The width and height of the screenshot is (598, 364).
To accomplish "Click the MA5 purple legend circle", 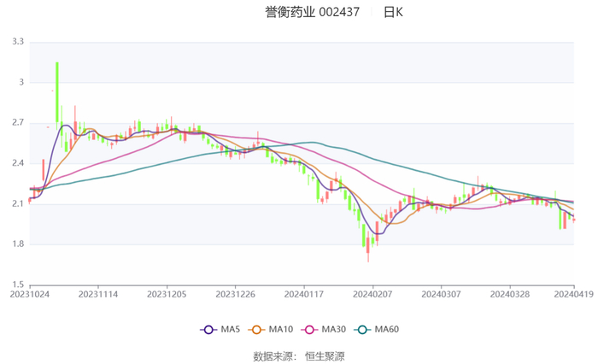I will click(209, 330).
